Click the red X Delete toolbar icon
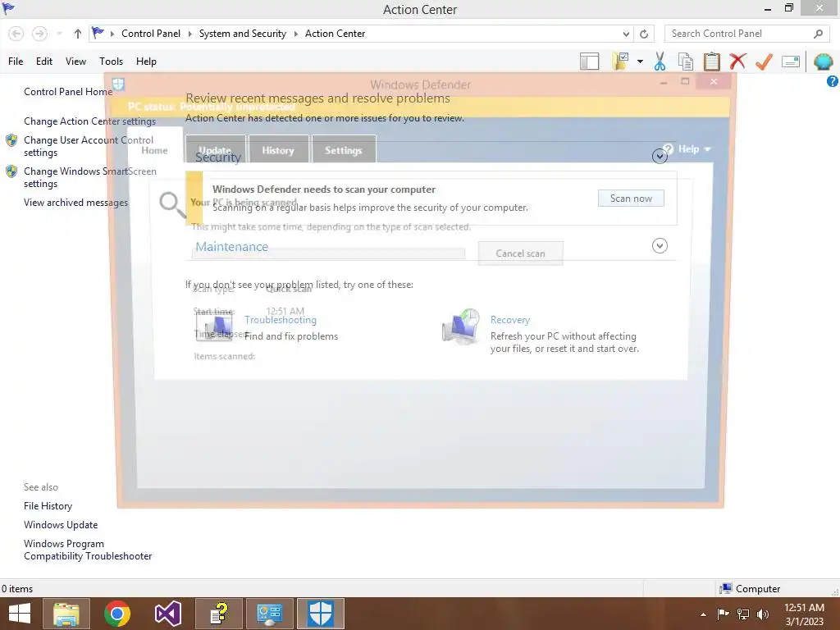 (x=737, y=61)
